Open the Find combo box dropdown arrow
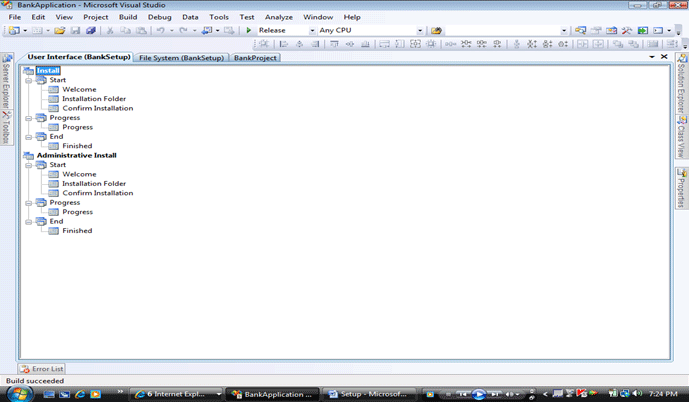The image size is (689, 402). [x=564, y=30]
